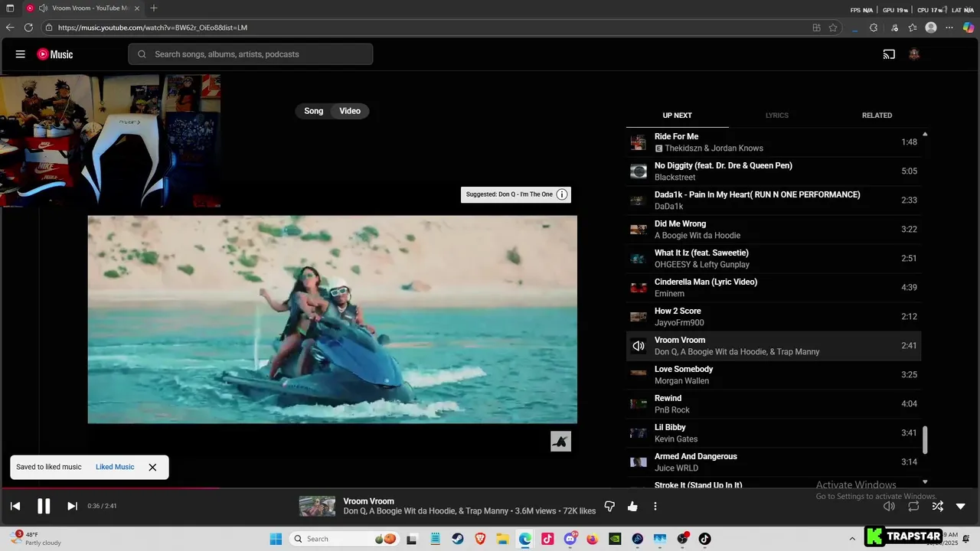Play Lil Bibby by Kevin Gates

[773, 433]
